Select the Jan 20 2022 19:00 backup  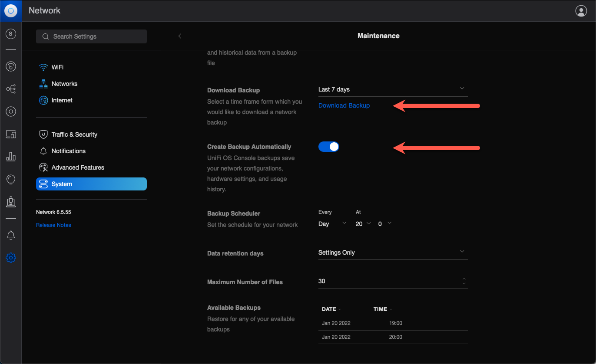tap(393, 323)
